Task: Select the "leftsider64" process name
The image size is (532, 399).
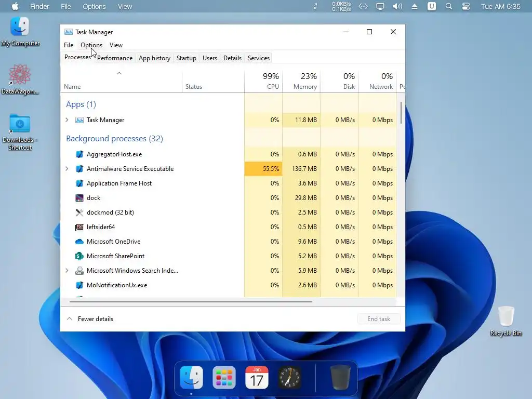Action: 101,227
